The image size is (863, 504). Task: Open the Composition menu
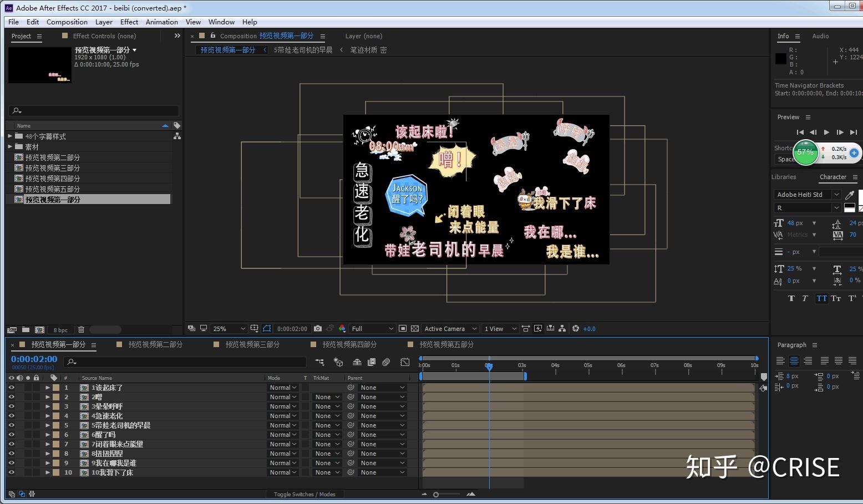67,22
